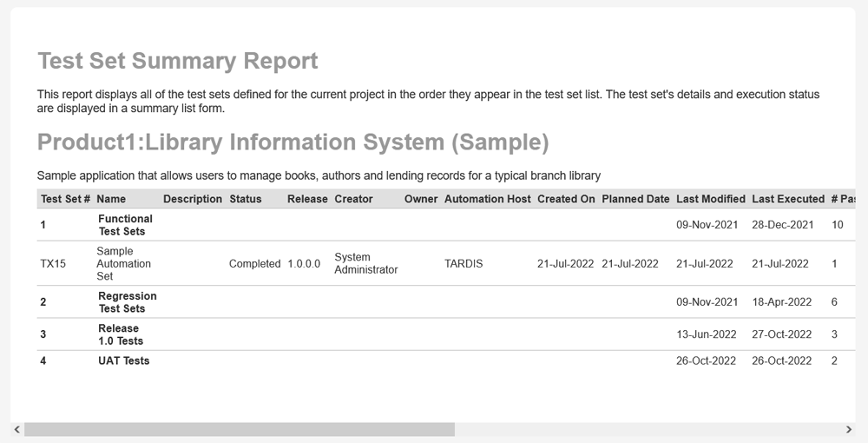Click the Last Executed column header
The width and height of the screenshot is (868, 443).
click(x=787, y=199)
